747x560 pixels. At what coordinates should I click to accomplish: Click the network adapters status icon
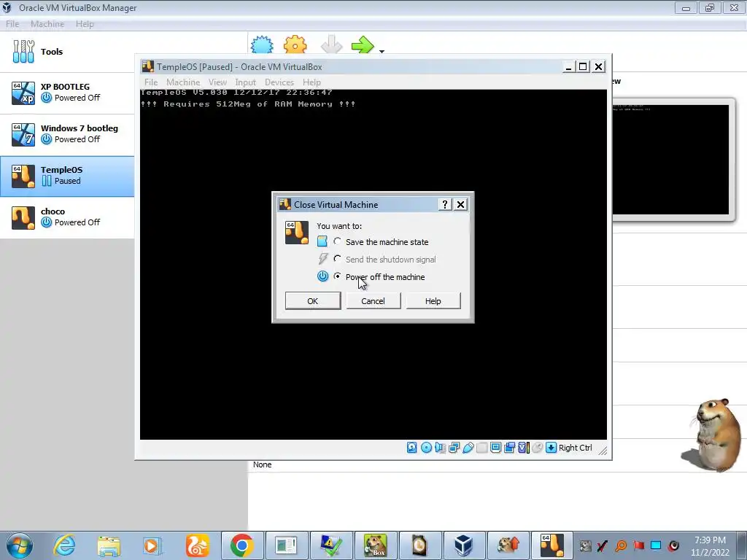click(454, 448)
